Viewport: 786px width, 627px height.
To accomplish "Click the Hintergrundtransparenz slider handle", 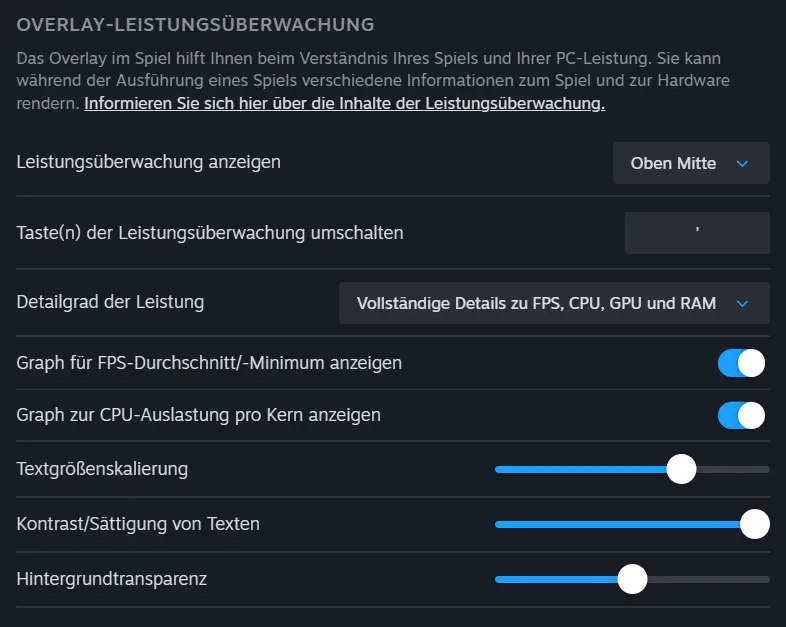I will [632, 579].
